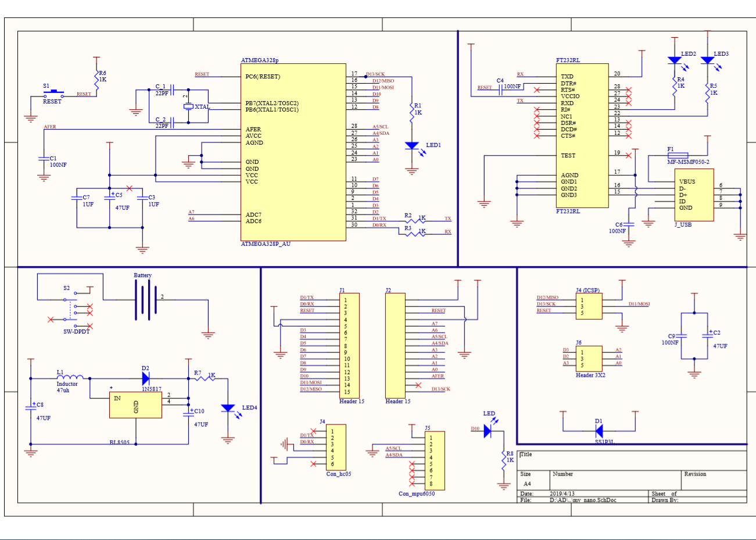The width and height of the screenshot is (756, 540).
Task: Click the 'Title' field in title block
Action: click(526, 455)
